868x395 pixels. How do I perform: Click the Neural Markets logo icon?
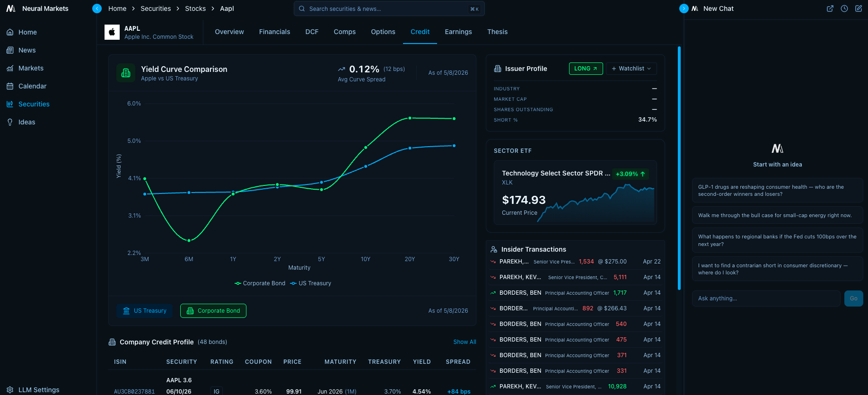[x=11, y=9]
